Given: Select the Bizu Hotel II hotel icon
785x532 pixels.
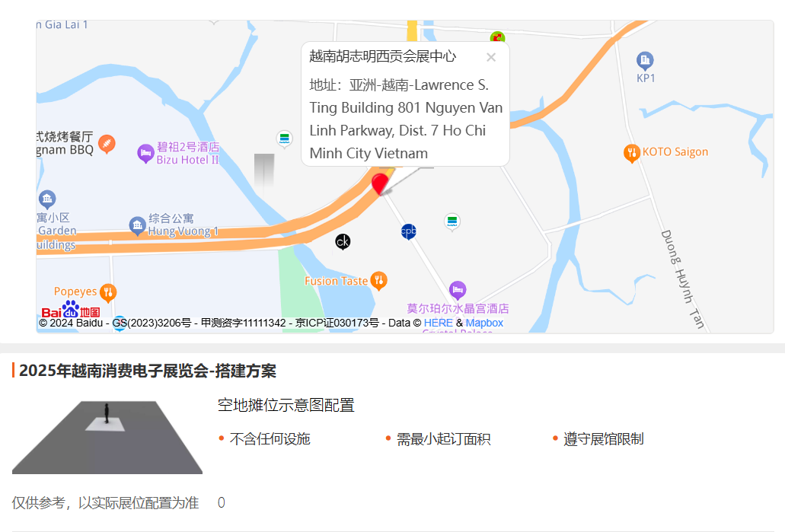Looking at the screenshot, I should 145,153.
